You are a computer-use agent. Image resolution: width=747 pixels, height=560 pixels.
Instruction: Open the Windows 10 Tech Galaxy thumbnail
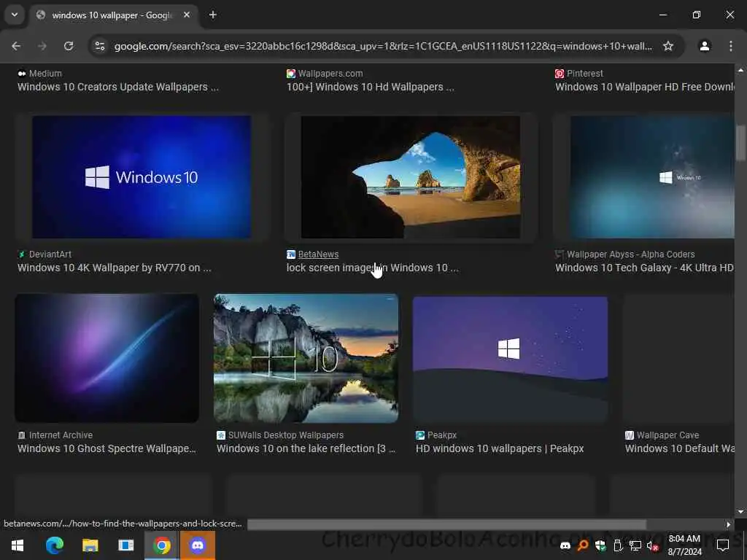(652, 176)
